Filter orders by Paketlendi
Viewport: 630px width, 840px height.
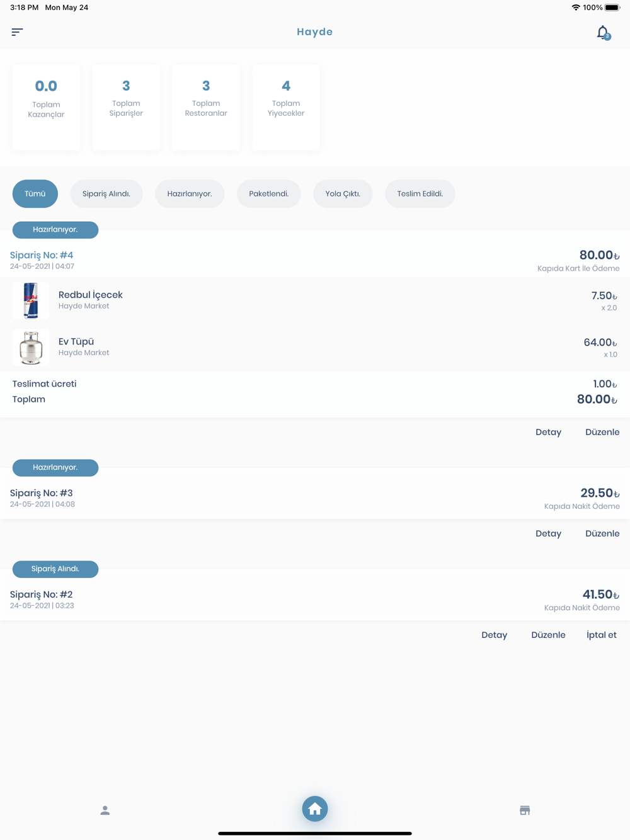tap(269, 194)
